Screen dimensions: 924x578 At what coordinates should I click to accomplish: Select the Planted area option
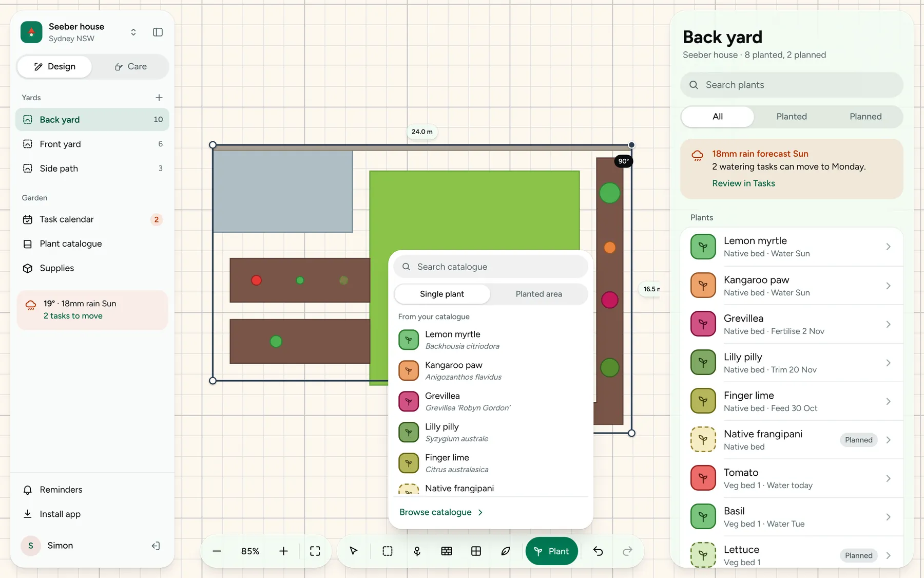[x=538, y=294]
